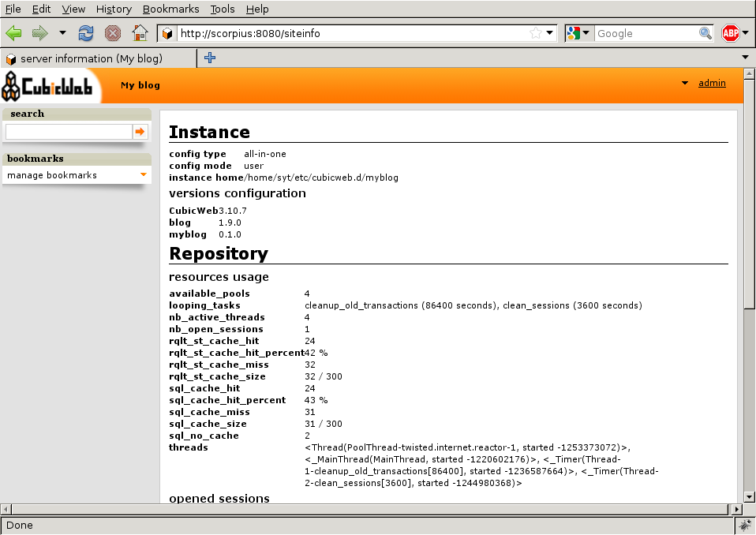Click the horizontal scrollbar left arrow
This screenshot has width=756, height=535.
(6, 509)
